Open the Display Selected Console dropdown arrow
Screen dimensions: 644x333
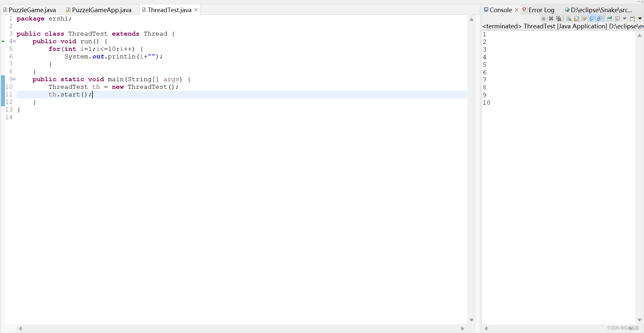625,18
